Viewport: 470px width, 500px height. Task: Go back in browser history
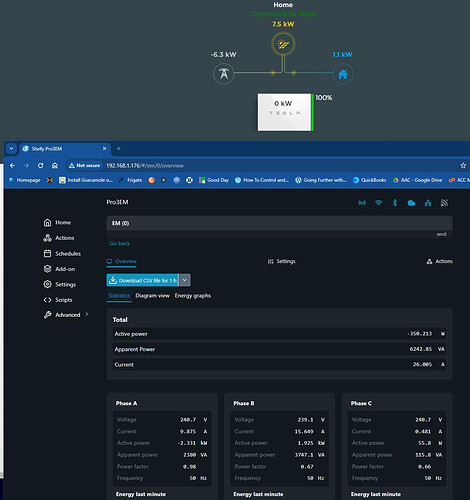coord(12,166)
